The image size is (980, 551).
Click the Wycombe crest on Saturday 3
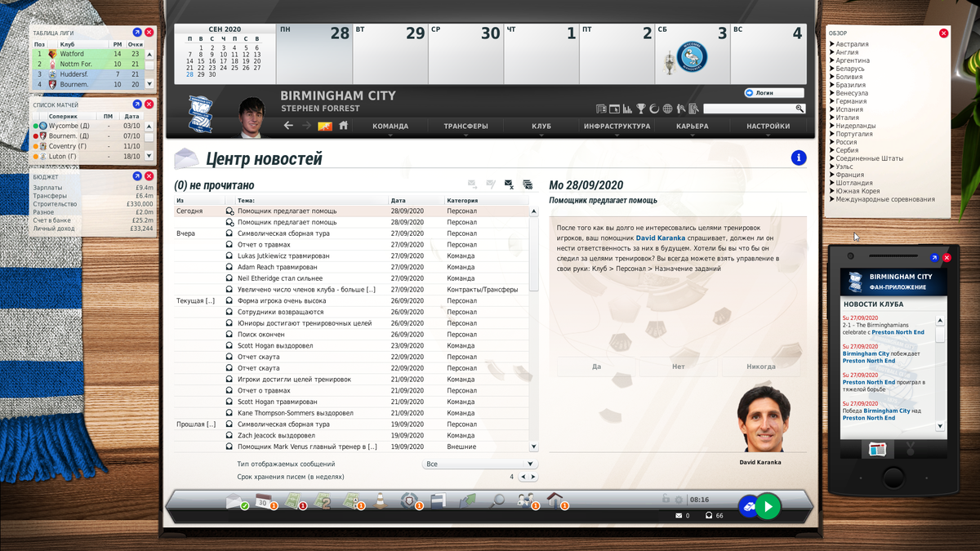693,56
